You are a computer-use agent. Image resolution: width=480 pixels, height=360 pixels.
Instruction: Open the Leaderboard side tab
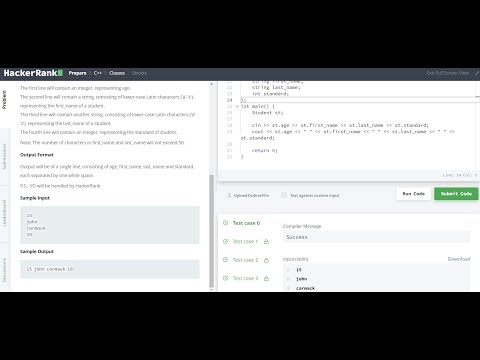coord(5,213)
